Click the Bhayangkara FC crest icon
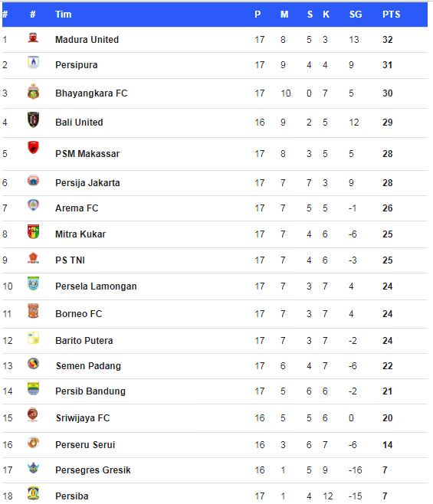 point(33,91)
